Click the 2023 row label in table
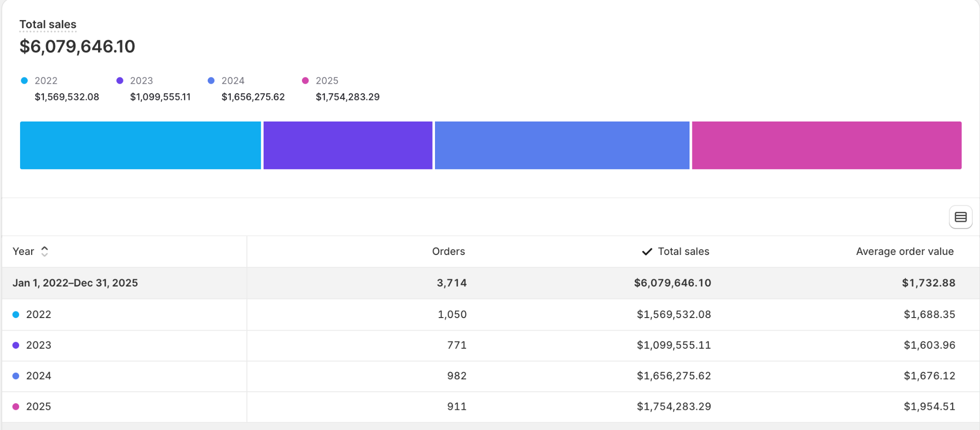This screenshot has width=980, height=430. pyautogui.click(x=39, y=345)
